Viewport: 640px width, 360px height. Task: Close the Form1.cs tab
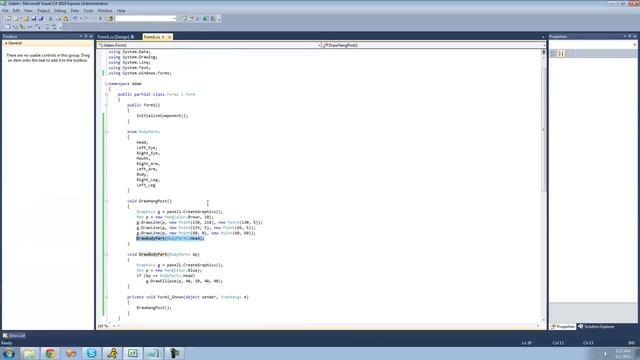click(x=169, y=37)
